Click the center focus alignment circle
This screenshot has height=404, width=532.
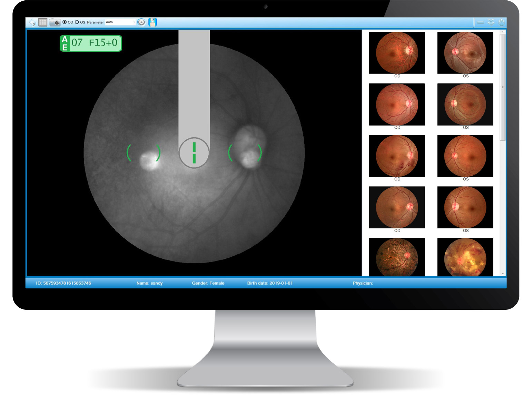194,152
